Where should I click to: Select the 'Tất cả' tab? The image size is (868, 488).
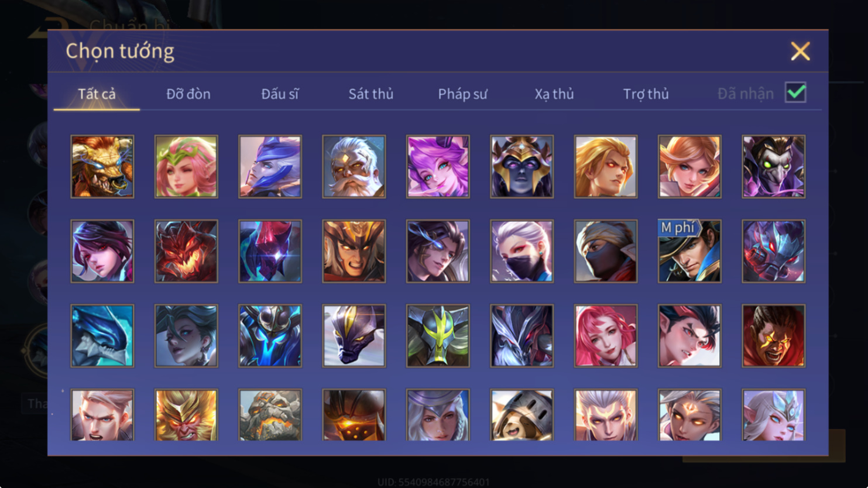pyautogui.click(x=97, y=94)
